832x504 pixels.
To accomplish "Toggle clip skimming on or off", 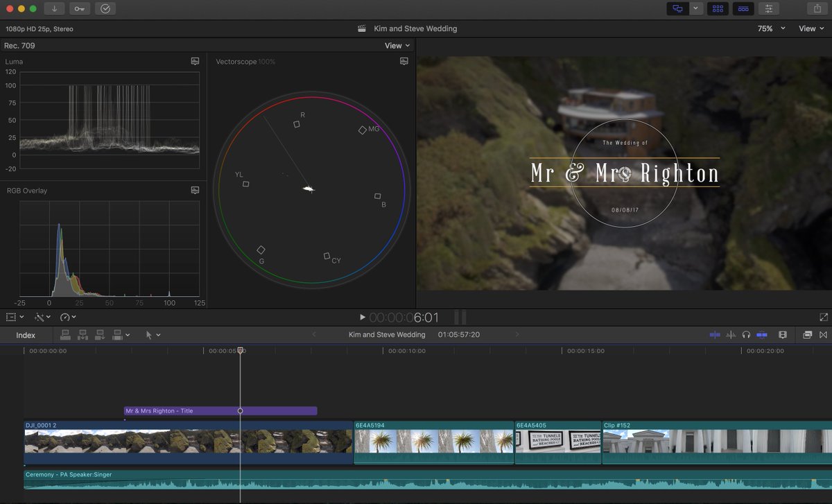I will point(762,335).
